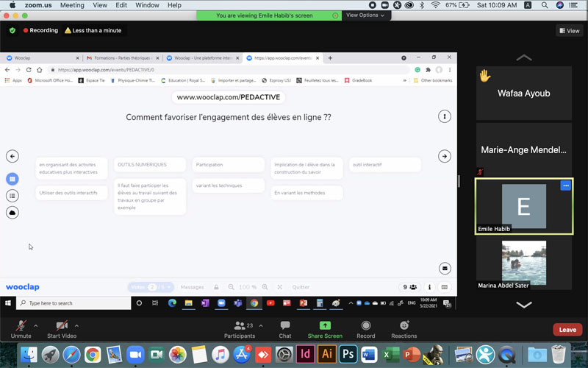This screenshot has height=368, width=588.
Task: Open the Reactions menu
Action: [404, 329]
